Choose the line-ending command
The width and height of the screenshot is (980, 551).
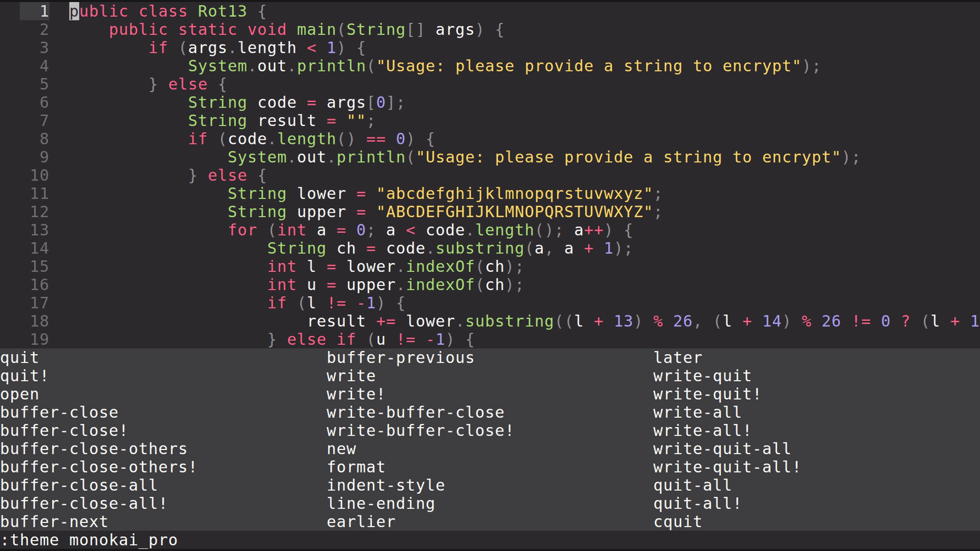click(x=381, y=504)
